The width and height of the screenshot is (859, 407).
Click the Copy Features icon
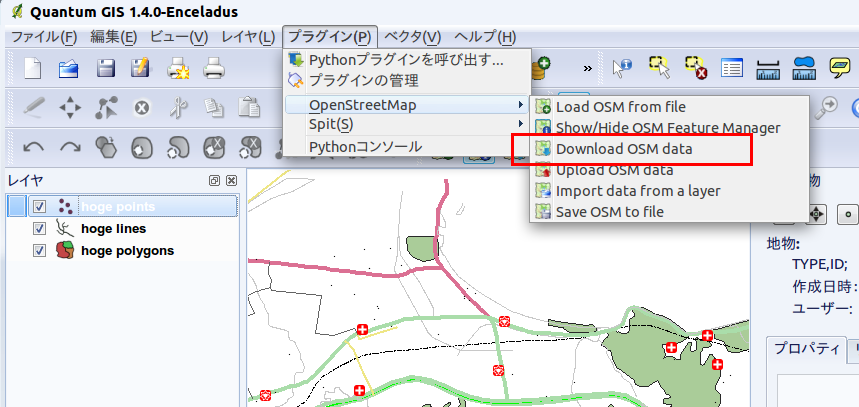[213, 107]
